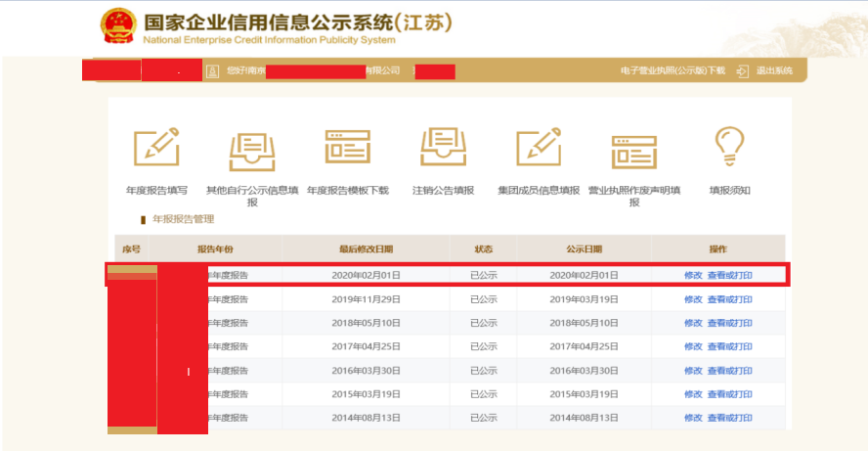The height and width of the screenshot is (451, 868).
Task: Click 年度报告模板下载 template icon
Action: pyautogui.click(x=348, y=147)
